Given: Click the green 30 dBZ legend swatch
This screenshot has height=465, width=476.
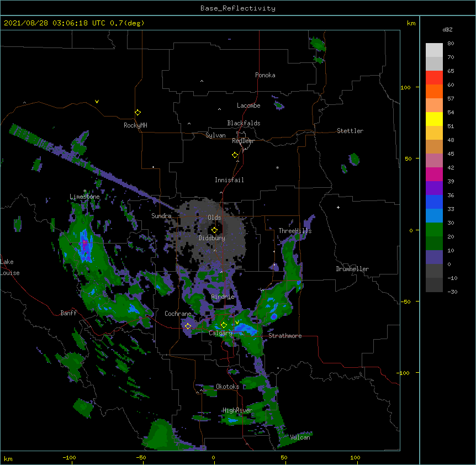Looking at the screenshot, I should 434,230.
